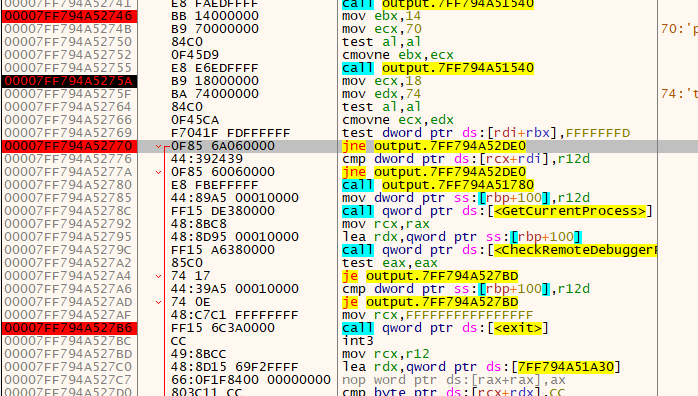
Task: Select 'test al,al' at address 00007FF794A52764
Action: pyautogui.click(x=381, y=107)
